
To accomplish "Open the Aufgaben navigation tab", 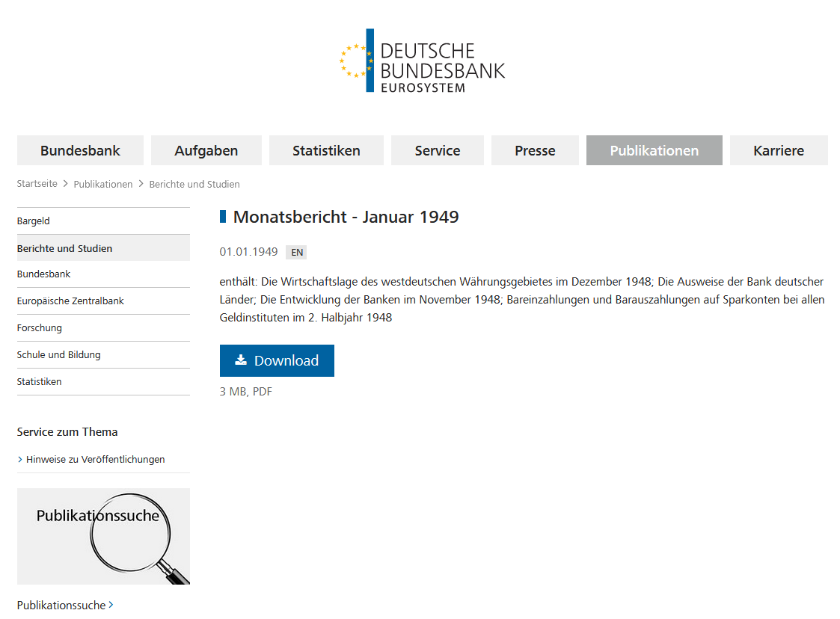I will 206,150.
